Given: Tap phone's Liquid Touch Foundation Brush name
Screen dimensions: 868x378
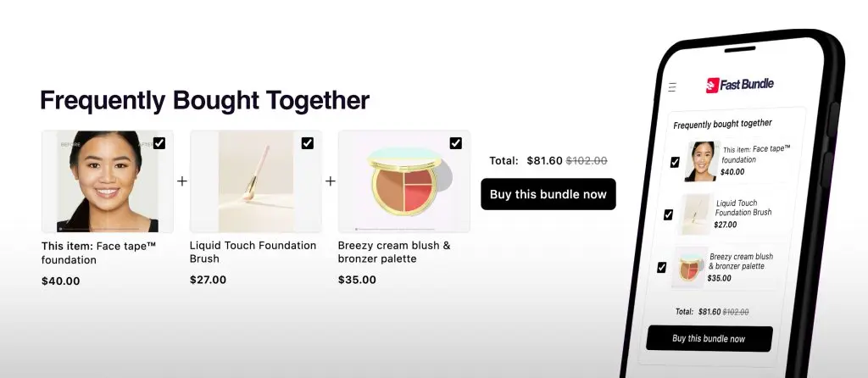Looking at the screenshot, I should coord(743,208).
